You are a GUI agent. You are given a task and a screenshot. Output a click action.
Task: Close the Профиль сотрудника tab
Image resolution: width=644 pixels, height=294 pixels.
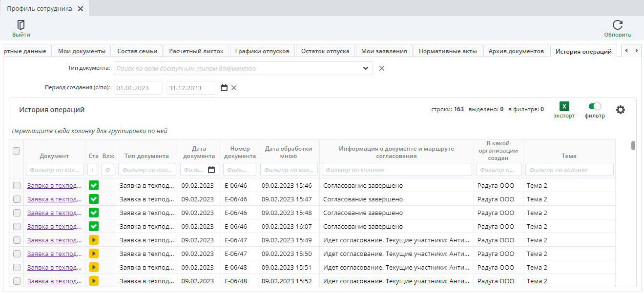(x=81, y=9)
